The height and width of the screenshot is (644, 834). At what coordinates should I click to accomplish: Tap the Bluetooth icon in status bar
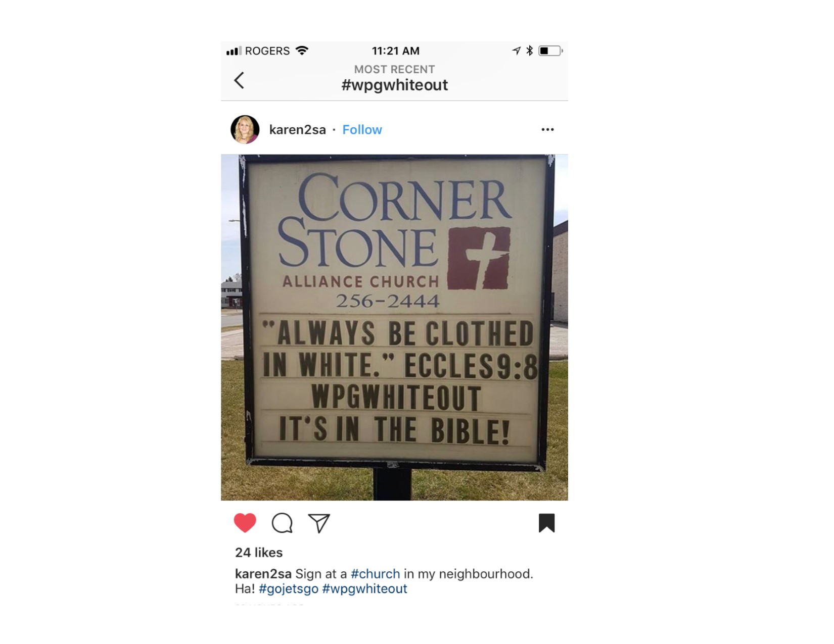tap(529, 51)
